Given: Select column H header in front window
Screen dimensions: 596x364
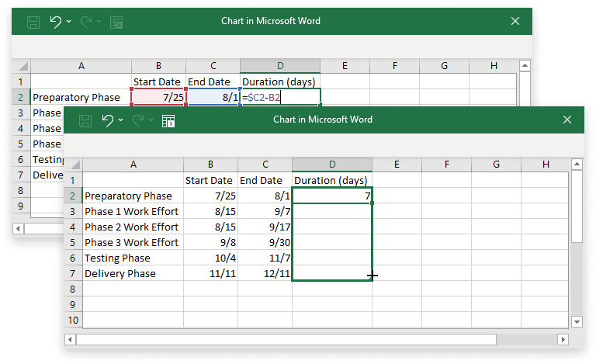Looking at the screenshot, I should pos(546,164).
